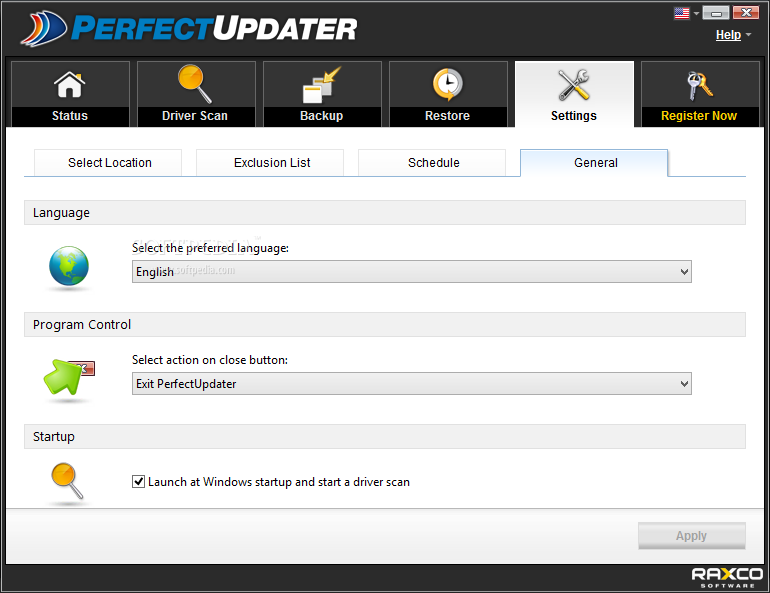Open the Status home icon
The width and height of the screenshot is (770, 593).
click(x=70, y=84)
